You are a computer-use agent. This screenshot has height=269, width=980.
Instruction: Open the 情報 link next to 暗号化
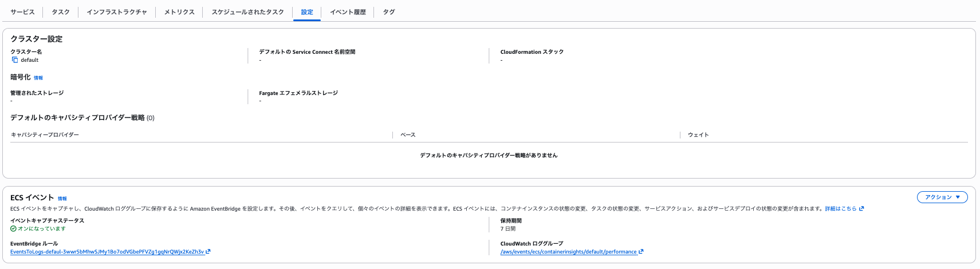[38, 78]
